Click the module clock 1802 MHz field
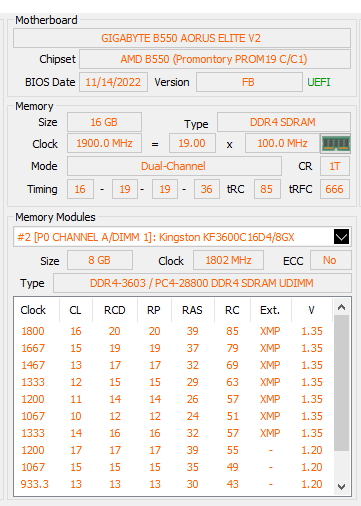The height and width of the screenshot is (506, 361). point(228,260)
